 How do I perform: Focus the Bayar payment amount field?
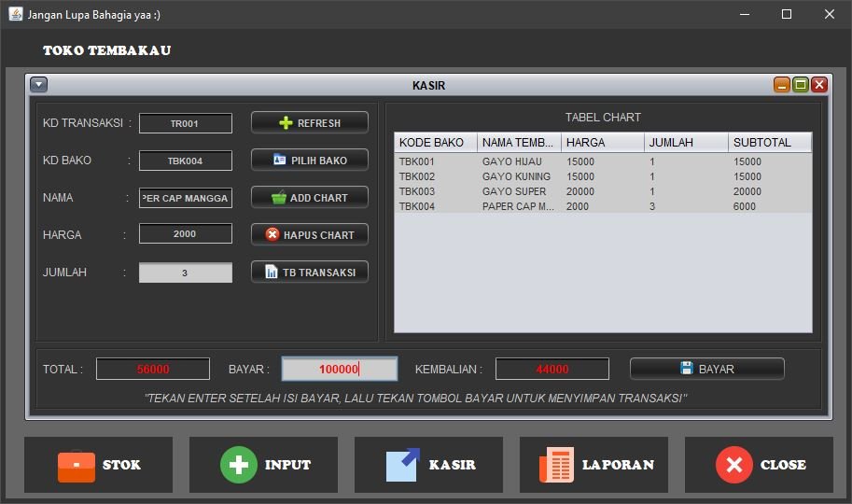[x=340, y=369]
